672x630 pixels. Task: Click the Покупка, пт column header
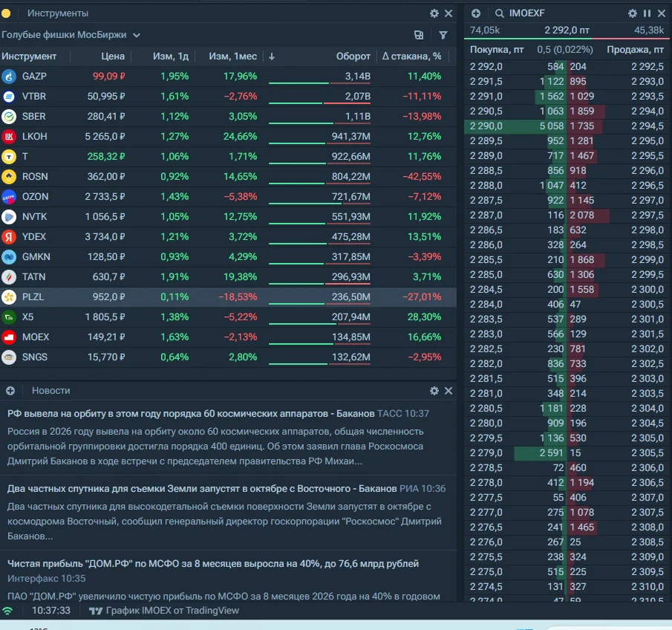pyautogui.click(x=497, y=50)
